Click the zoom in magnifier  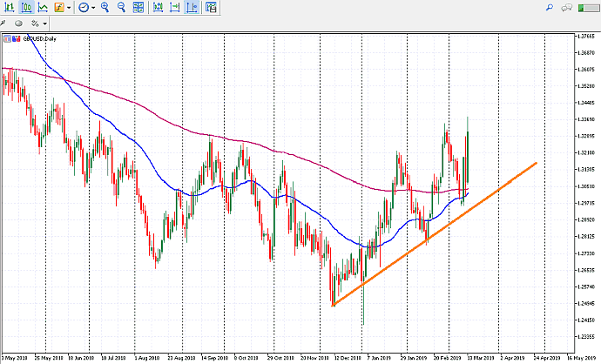[105, 8]
